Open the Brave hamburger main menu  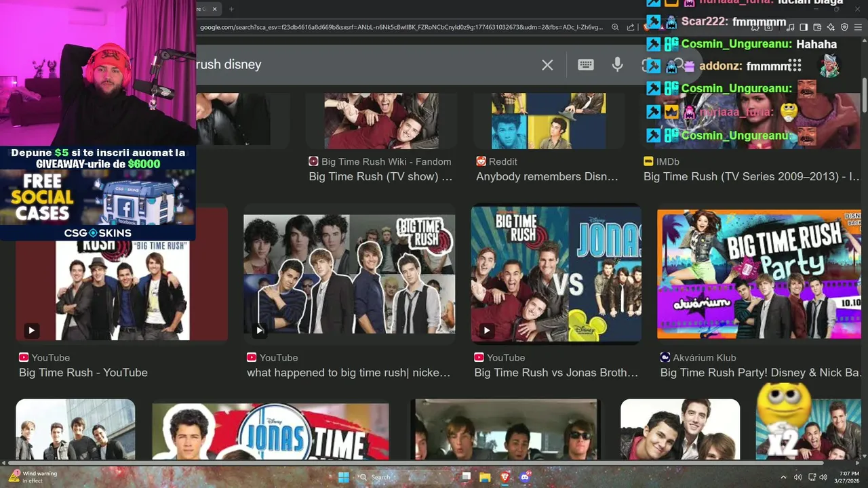pyautogui.click(x=858, y=27)
